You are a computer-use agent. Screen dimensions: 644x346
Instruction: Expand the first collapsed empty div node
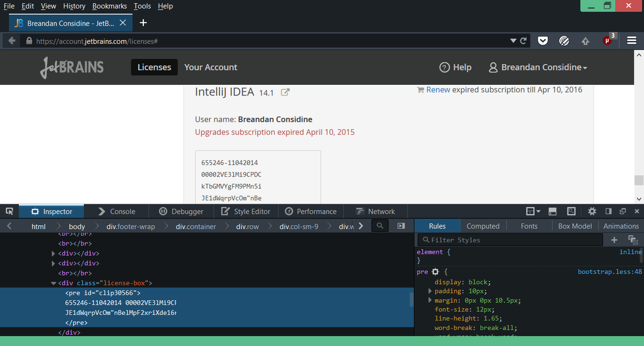tap(53, 253)
